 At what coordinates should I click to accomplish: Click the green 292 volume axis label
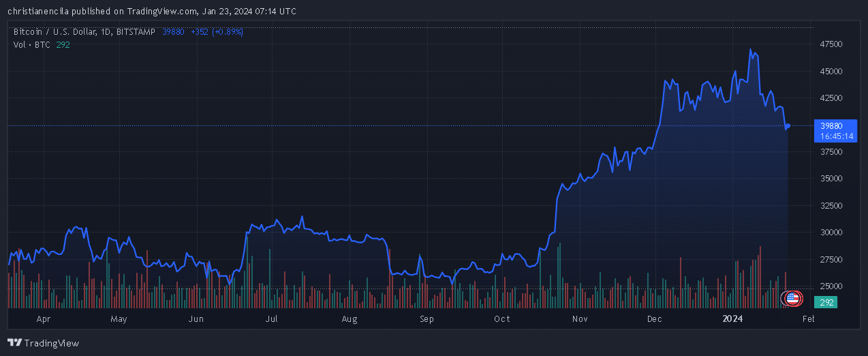[828, 301]
